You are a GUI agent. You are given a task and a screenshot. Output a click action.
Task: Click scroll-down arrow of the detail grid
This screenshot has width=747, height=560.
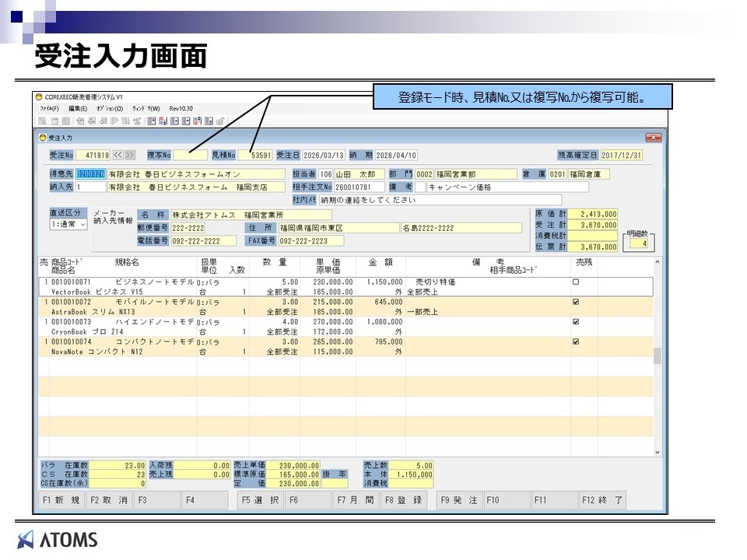pos(658,452)
